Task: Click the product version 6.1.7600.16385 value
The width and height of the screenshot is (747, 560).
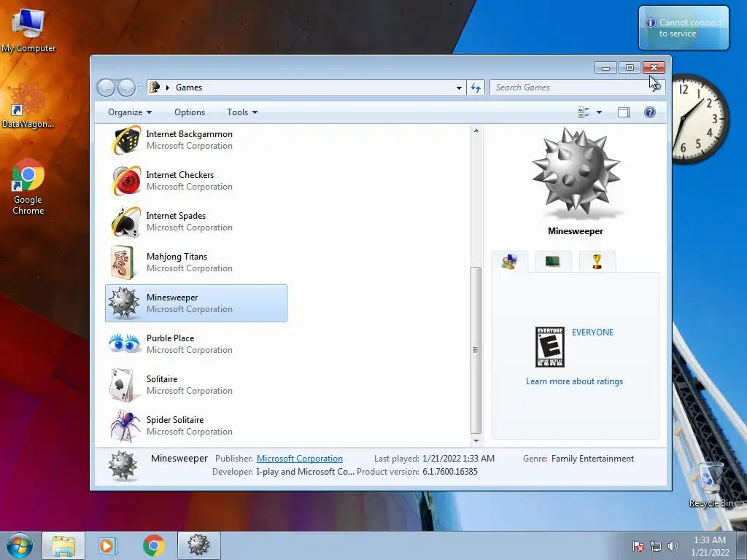Action: tap(449, 472)
